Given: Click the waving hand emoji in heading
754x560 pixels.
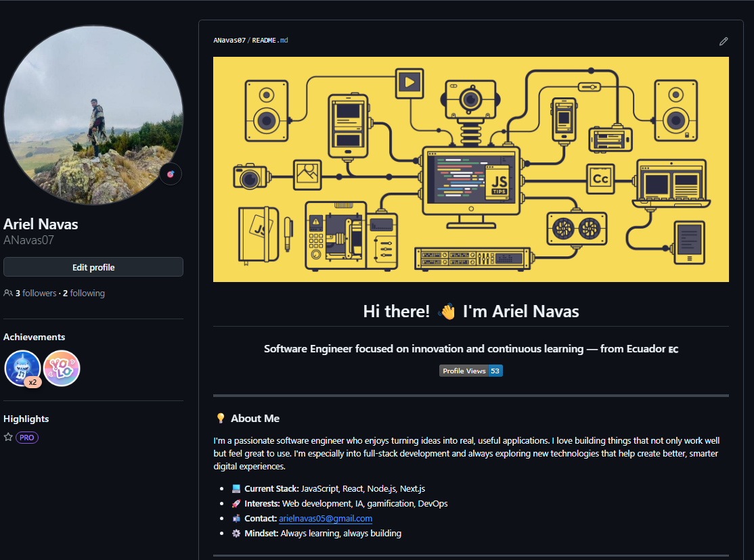Looking at the screenshot, I should [x=447, y=312].
